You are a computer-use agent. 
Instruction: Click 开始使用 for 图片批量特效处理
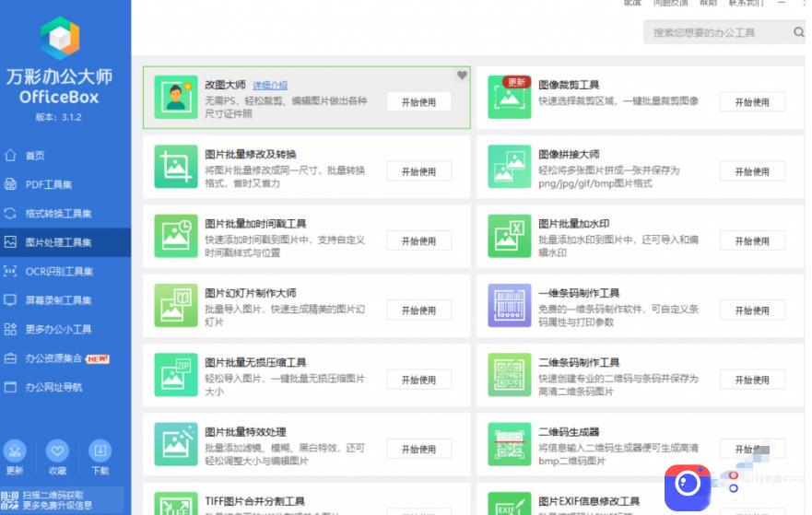coord(418,449)
